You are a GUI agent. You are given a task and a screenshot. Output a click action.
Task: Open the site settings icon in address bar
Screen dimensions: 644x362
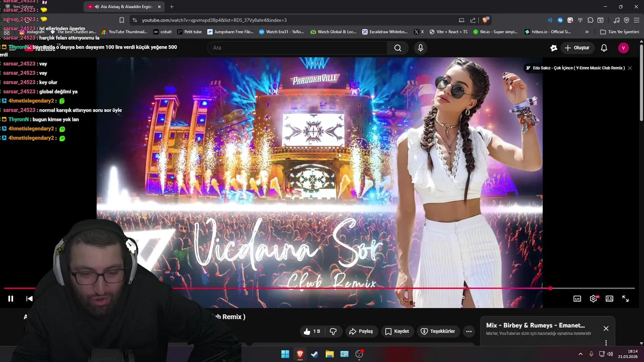coord(134,20)
